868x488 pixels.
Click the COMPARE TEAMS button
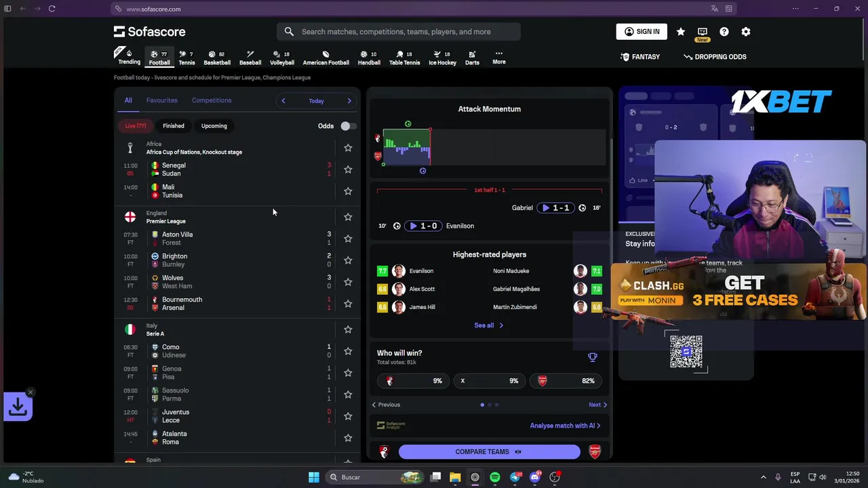tap(489, 452)
